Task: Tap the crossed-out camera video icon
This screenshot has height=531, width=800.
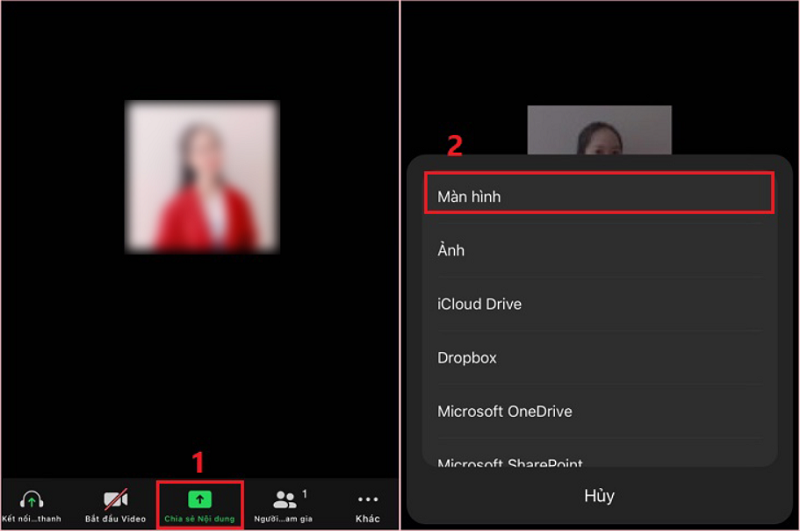Action: pyautogui.click(x=115, y=499)
